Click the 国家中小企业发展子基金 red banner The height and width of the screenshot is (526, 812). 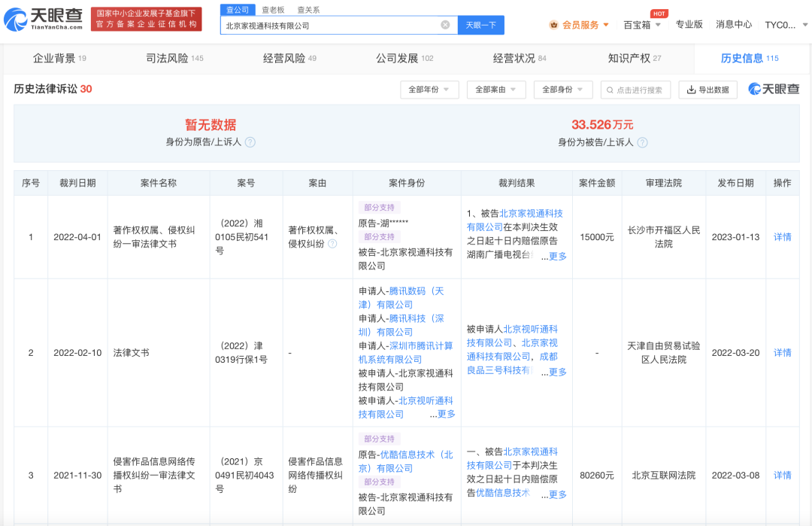146,19
